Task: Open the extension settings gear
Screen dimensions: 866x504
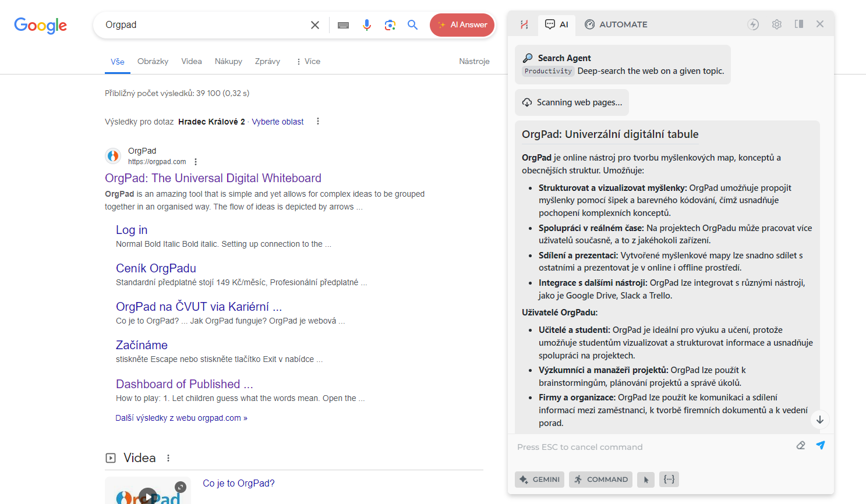Action: click(776, 24)
